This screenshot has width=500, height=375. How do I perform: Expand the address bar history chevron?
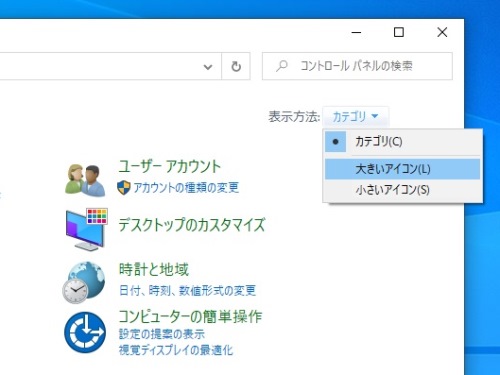point(208,67)
